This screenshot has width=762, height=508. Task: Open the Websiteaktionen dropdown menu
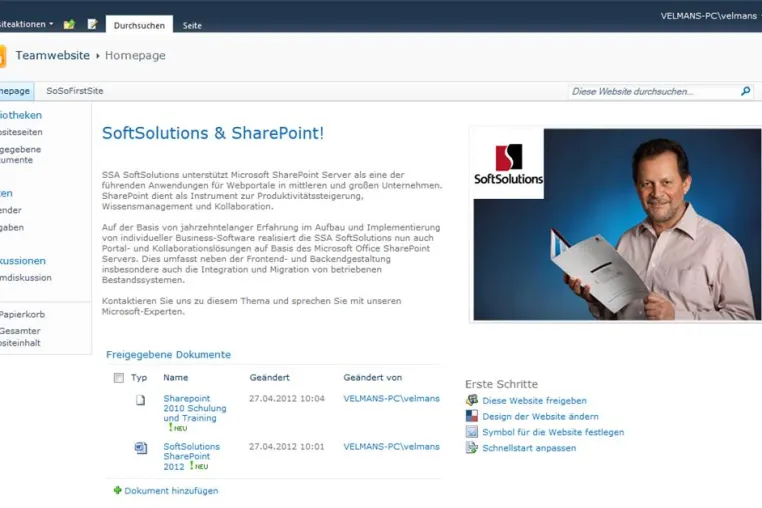click(x=26, y=24)
